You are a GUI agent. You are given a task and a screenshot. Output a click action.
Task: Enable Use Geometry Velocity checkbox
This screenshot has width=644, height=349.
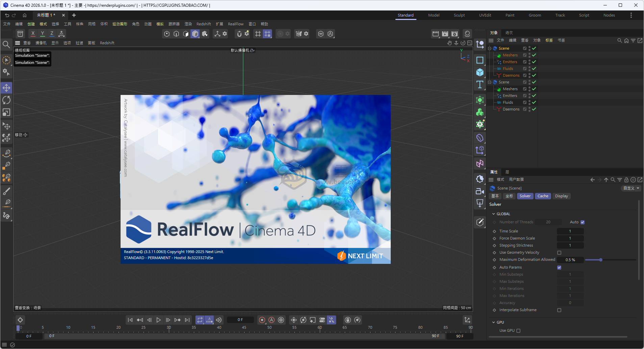click(559, 253)
